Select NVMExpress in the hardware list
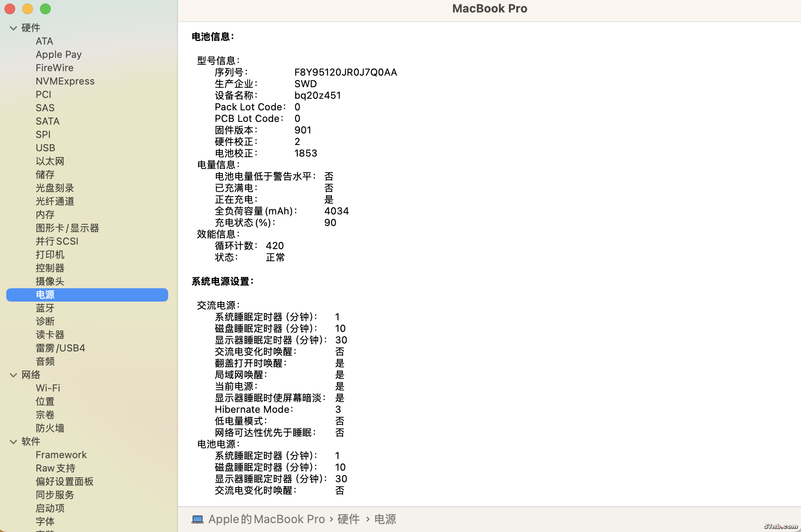 pos(65,81)
